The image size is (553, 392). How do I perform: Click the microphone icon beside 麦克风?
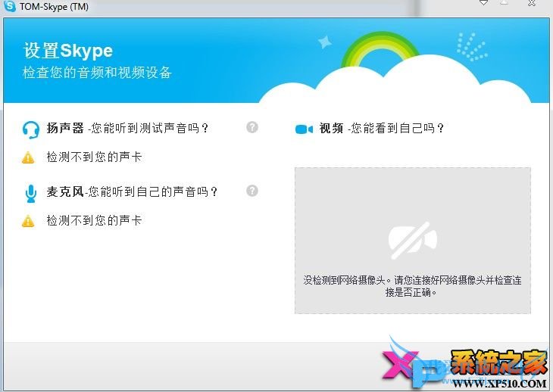click(x=31, y=194)
